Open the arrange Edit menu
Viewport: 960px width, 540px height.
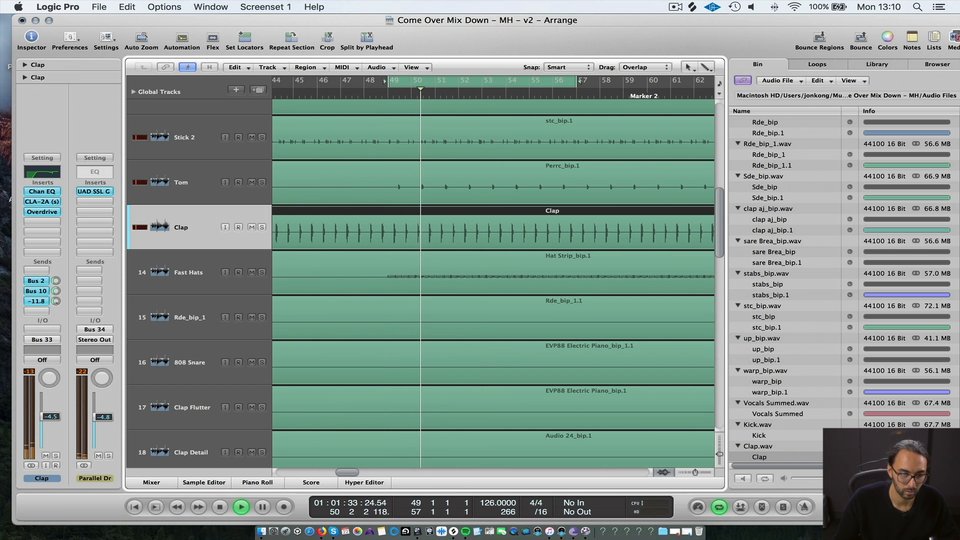(239, 67)
